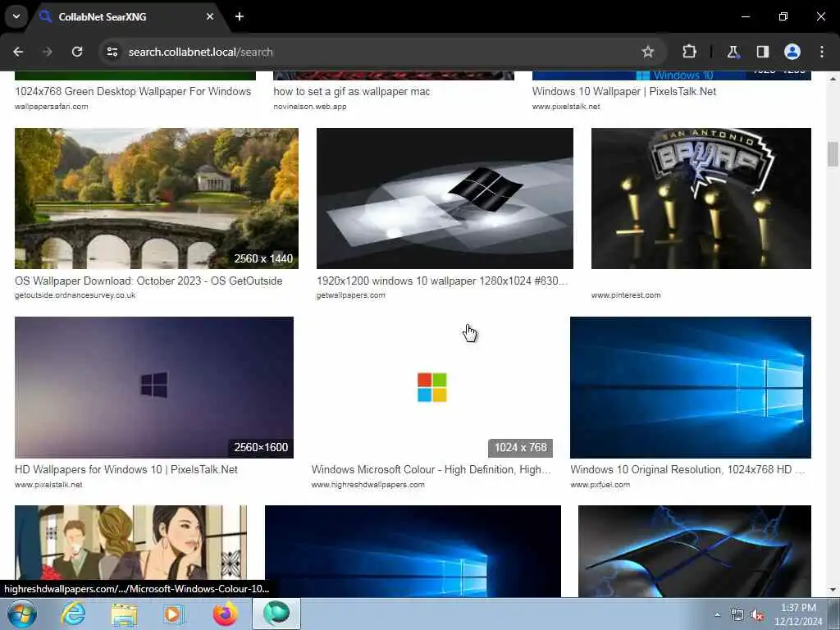
Task: Go back to the previous page
Action: pyautogui.click(x=18, y=52)
